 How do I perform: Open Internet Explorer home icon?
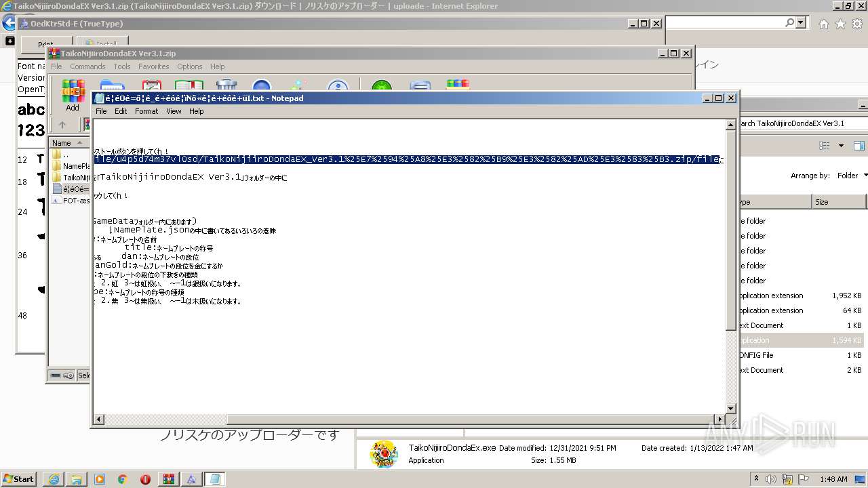(x=823, y=24)
